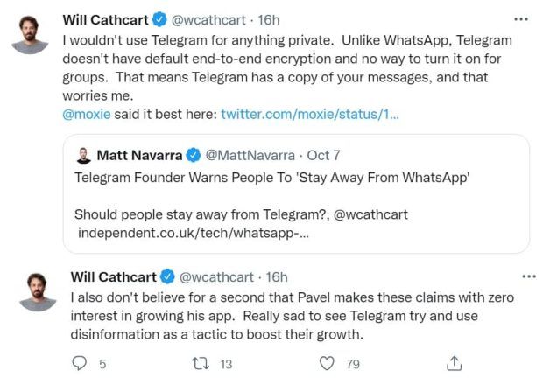Image resolution: width=543 pixels, height=392 pixels.
Task: Open the @moxie mention link
Action: pos(87,114)
